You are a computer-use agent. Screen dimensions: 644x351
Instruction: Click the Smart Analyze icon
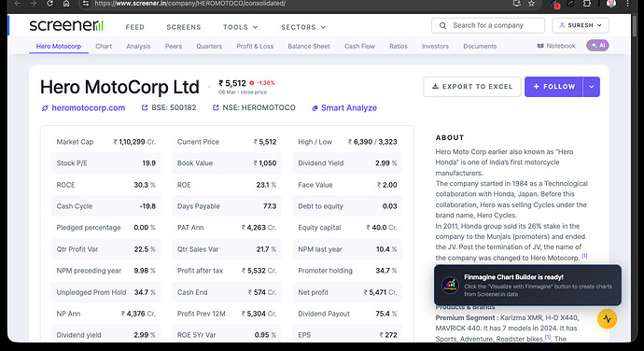click(x=315, y=108)
